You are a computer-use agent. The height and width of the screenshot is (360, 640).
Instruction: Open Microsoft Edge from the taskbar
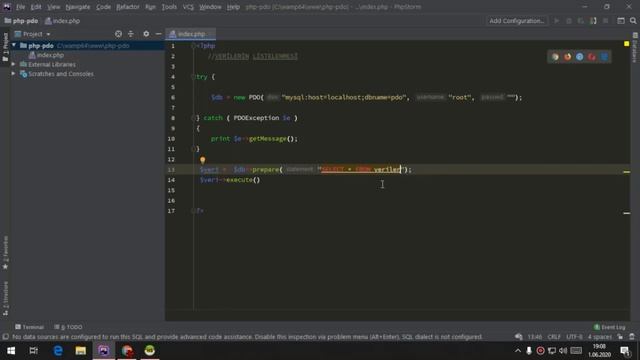tap(58, 351)
